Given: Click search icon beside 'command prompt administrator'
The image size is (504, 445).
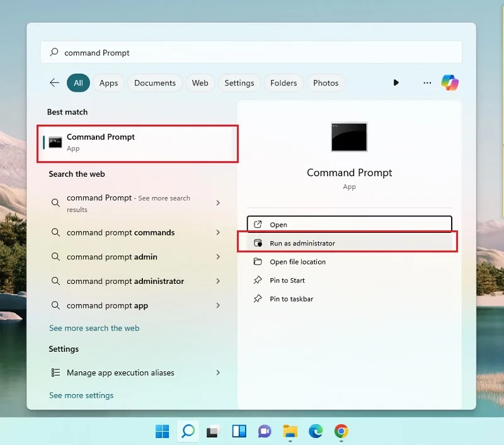Looking at the screenshot, I should pyautogui.click(x=55, y=281).
